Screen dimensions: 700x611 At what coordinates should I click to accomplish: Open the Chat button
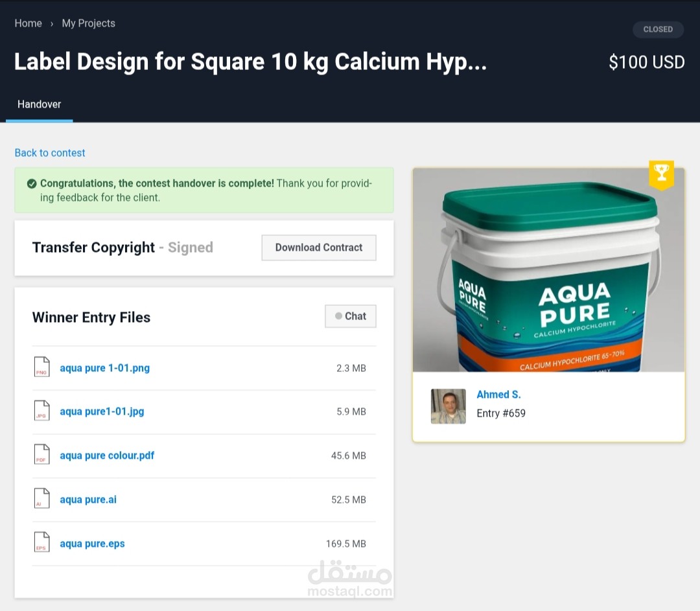click(x=351, y=316)
